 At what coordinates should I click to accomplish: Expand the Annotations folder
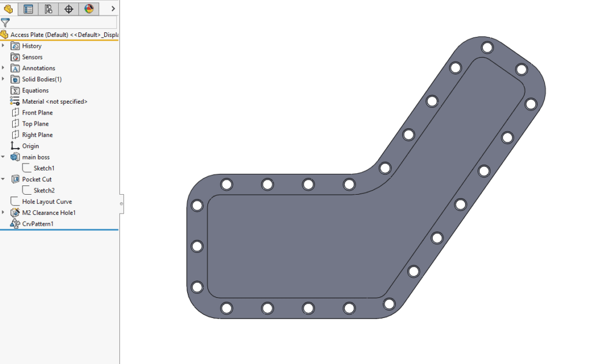pos(4,68)
